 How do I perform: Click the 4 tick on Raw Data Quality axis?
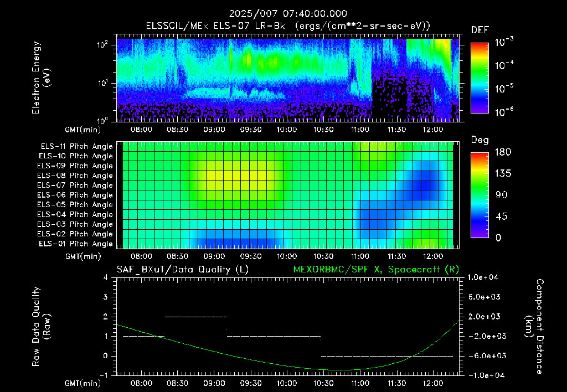106,277
